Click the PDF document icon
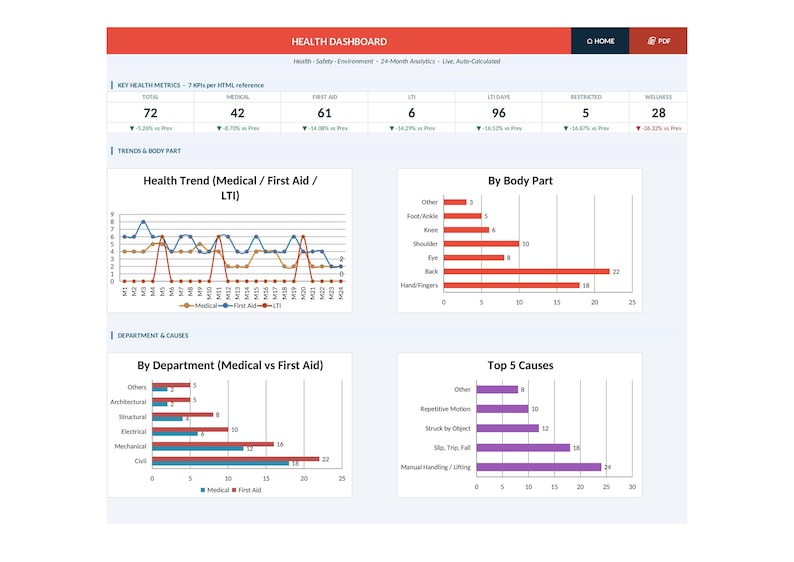 [652, 41]
